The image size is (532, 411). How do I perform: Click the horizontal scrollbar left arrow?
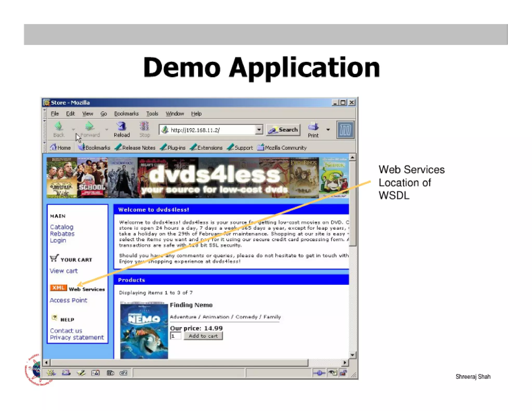click(46, 362)
